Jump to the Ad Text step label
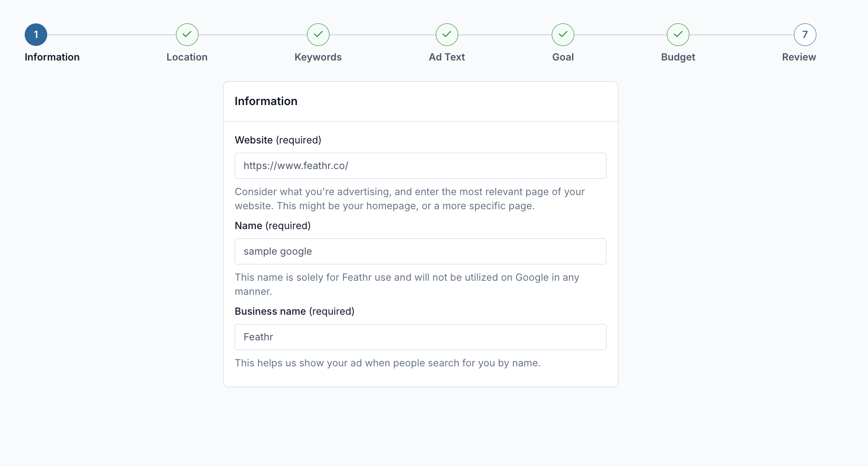 (x=447, y=57)
